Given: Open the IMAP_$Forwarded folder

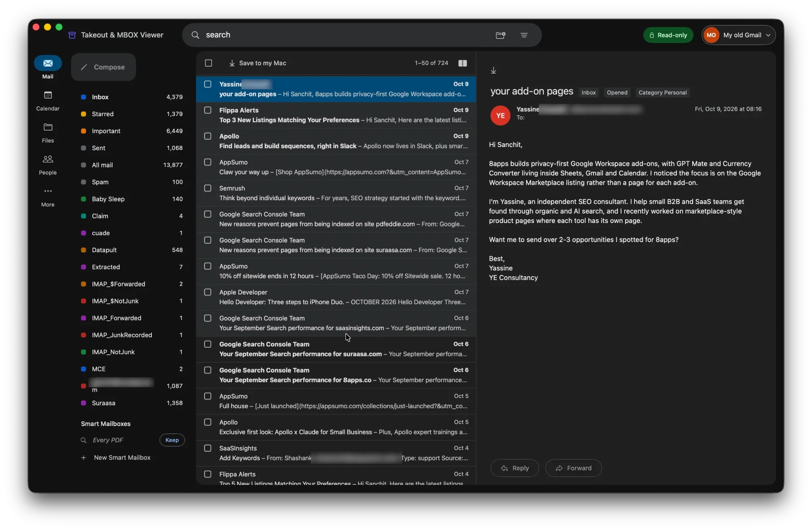Looking at the screenshot, I should coord(132,284).
